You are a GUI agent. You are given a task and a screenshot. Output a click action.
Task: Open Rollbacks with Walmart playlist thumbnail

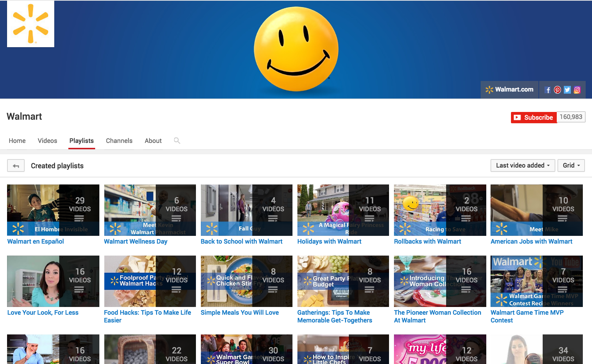pyautogui.click(x=440, y=210)
